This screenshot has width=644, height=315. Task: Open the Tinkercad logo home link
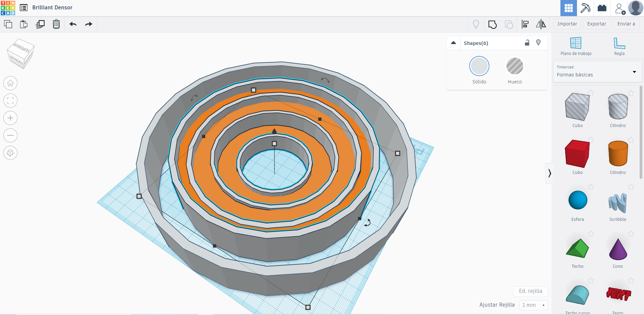pyautogui.click(x=8, y=8)
